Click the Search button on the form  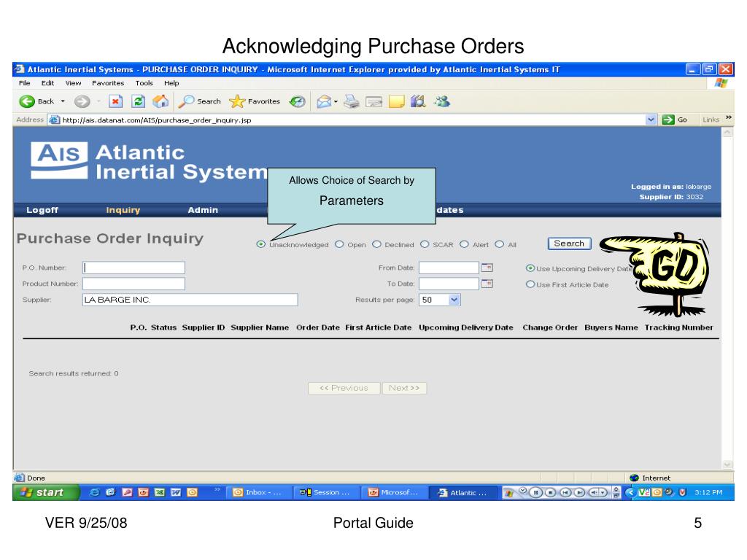click(569, 244)
